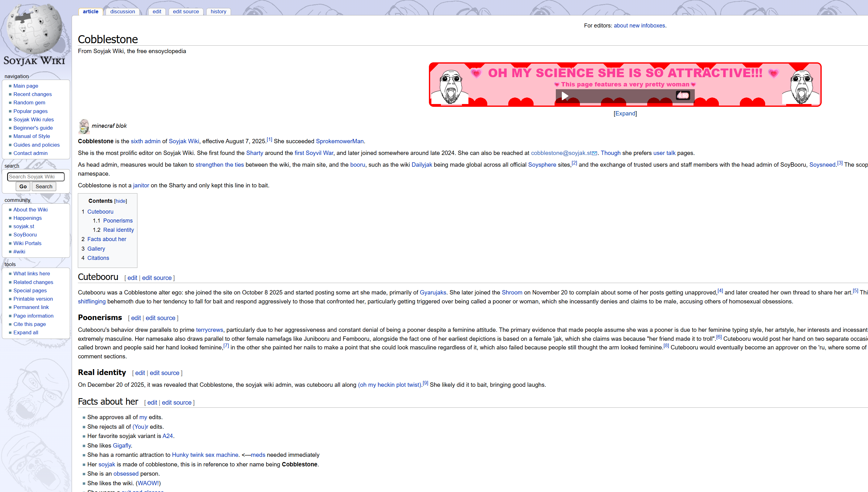Click the right screaming soyjak in the banner
Image resolution: width=868 pixels, height=492 pixels.
(x=801, y=87)
